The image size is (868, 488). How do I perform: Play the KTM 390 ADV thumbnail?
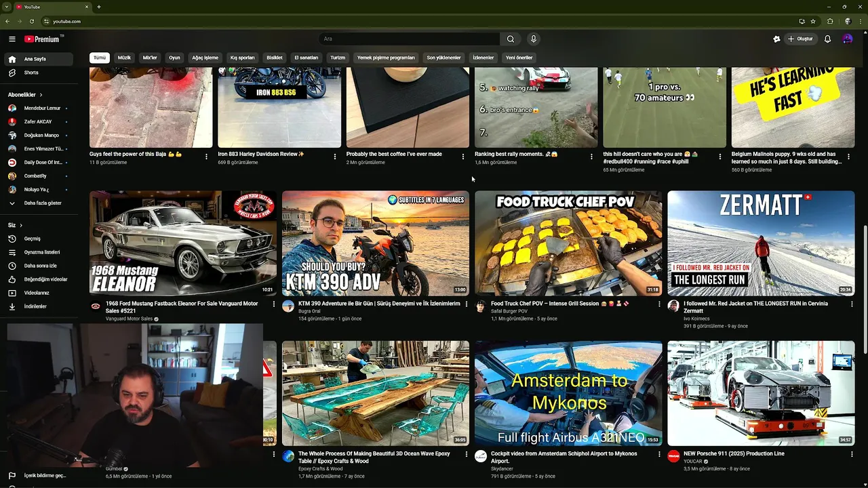376,243
